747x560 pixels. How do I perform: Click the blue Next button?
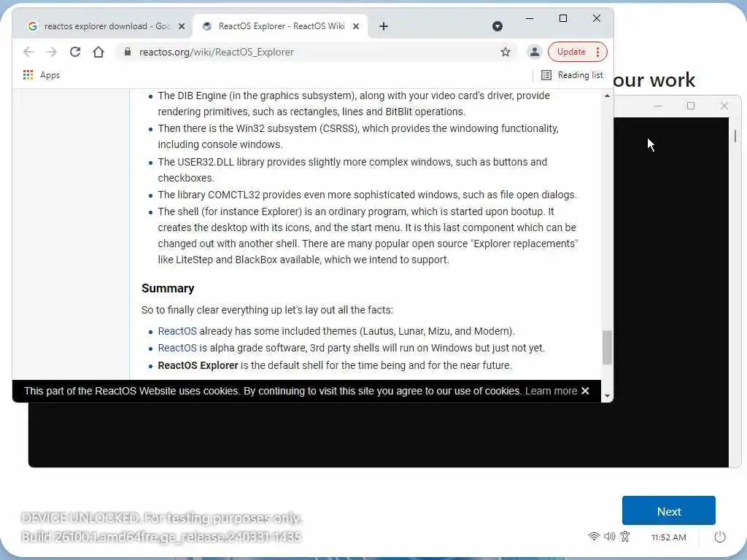tap(668, 510)
